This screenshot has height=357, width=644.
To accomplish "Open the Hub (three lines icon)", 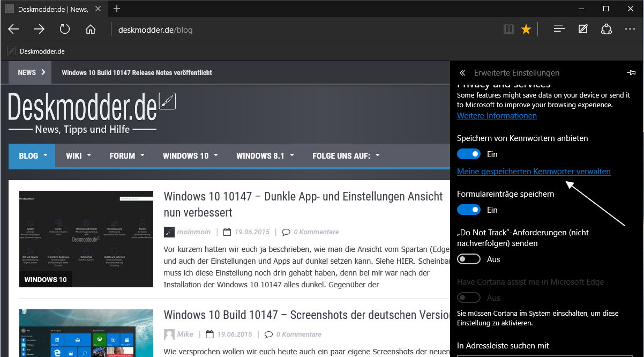I will pos(559,29).
